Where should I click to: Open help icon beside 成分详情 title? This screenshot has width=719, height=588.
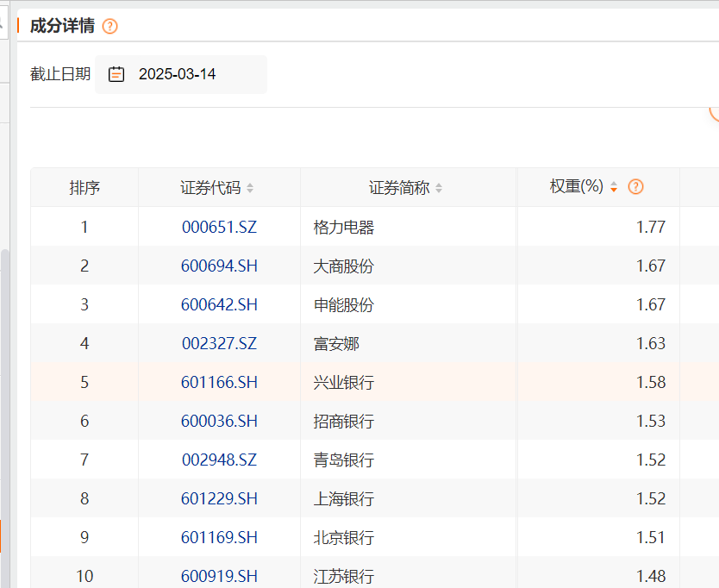click(110, 26)
